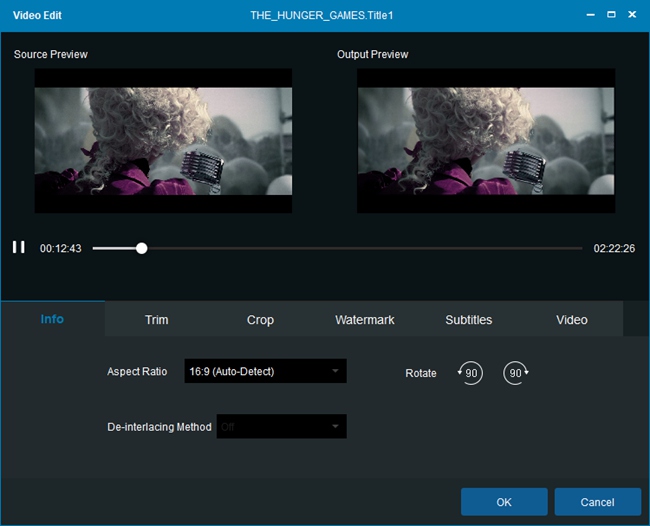Open the Watermark tab
This screenshot has height=526, width=650.
coord(365,320)
